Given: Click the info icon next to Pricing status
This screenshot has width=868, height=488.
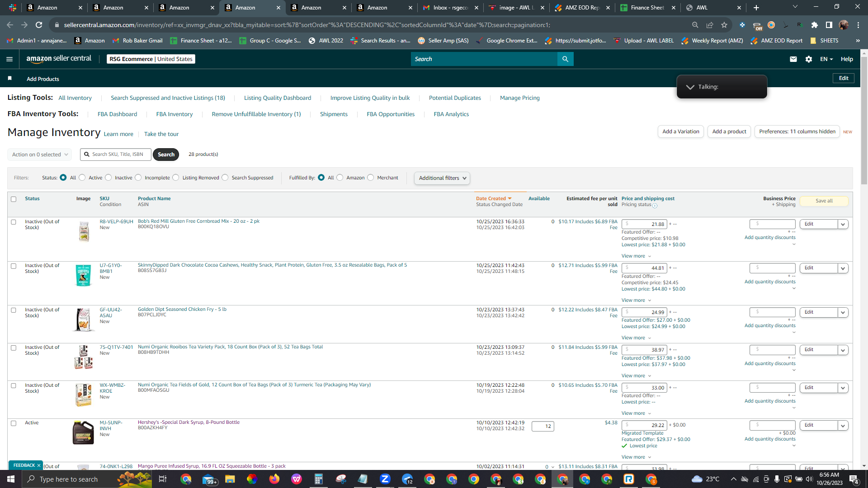Looking at the screenshot, I should point(655,206).
